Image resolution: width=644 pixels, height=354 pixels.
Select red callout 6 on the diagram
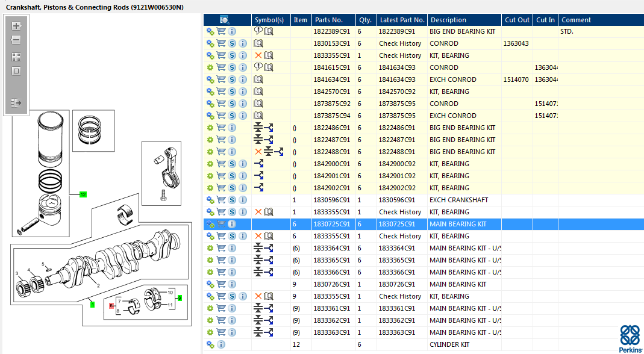coord(111,305)
